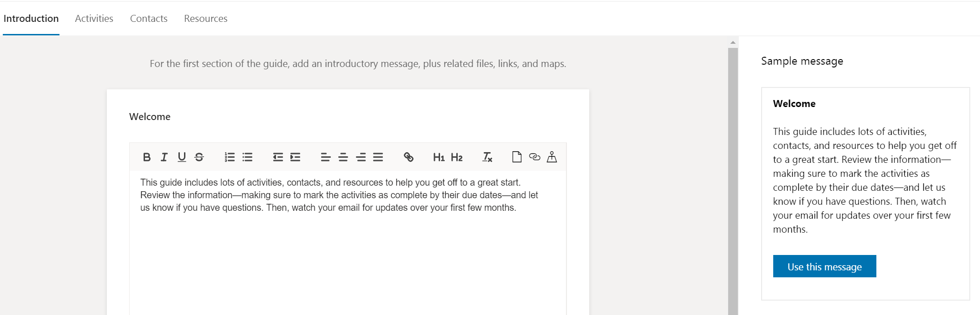Clear text formatting
This screenshot has width=980, height=315.
[x=487, y=157]
